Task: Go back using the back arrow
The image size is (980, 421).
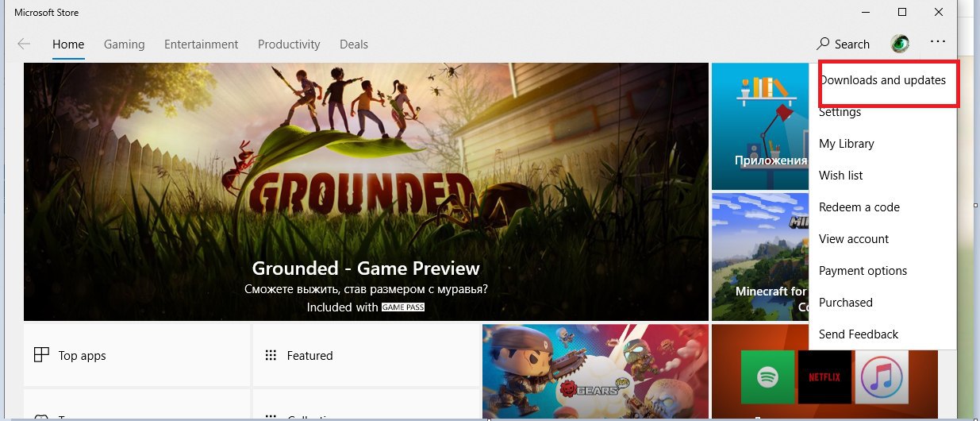Action: point(24,44)
